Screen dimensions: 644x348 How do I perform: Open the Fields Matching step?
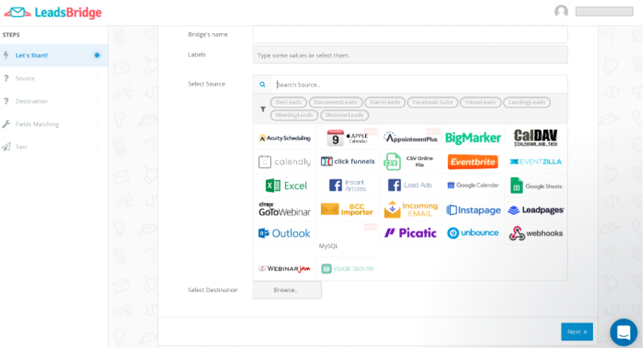37,124
